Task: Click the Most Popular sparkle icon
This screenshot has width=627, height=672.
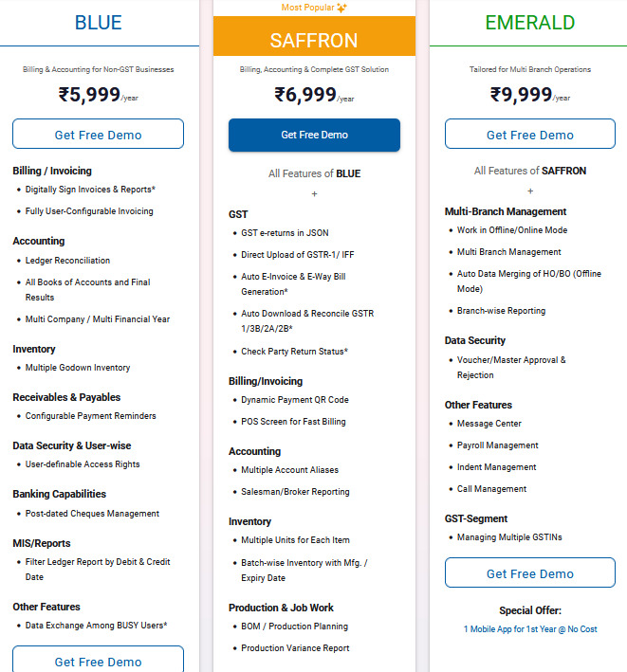Action: click(x=341, y=8)
